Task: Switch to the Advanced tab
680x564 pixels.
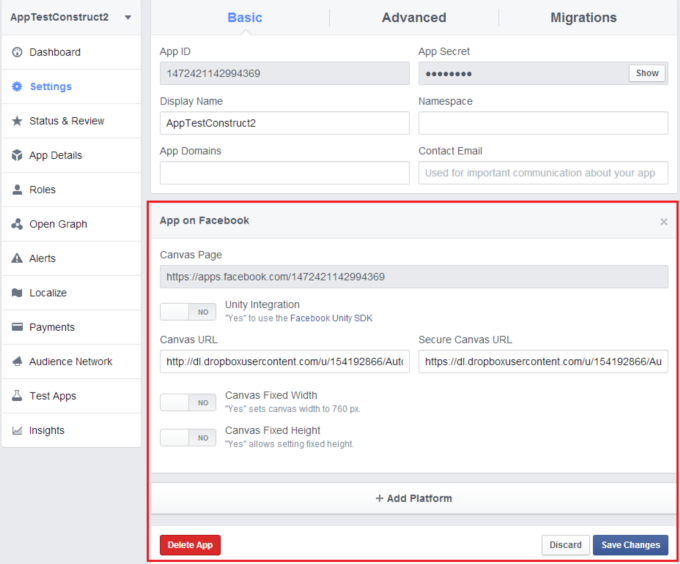Action: [x=414, y=17]
